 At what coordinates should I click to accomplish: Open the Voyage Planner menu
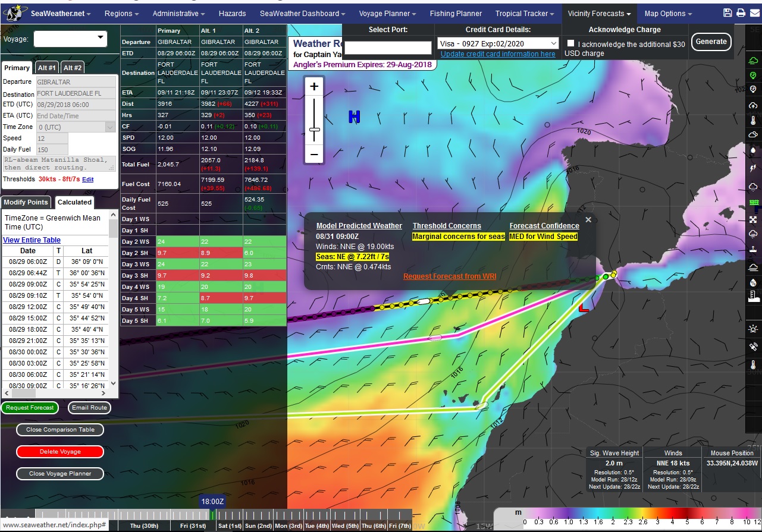[x=387, y=13]
